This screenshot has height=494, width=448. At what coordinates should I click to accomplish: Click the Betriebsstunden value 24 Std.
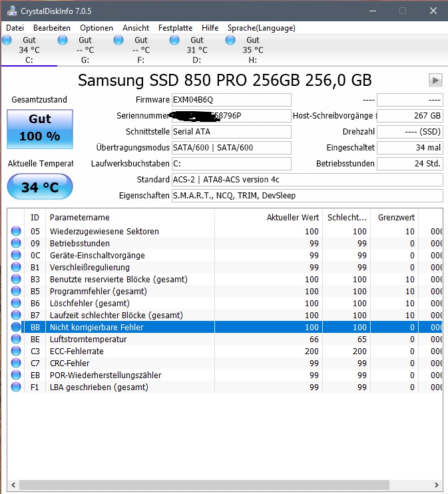(410, 164)
